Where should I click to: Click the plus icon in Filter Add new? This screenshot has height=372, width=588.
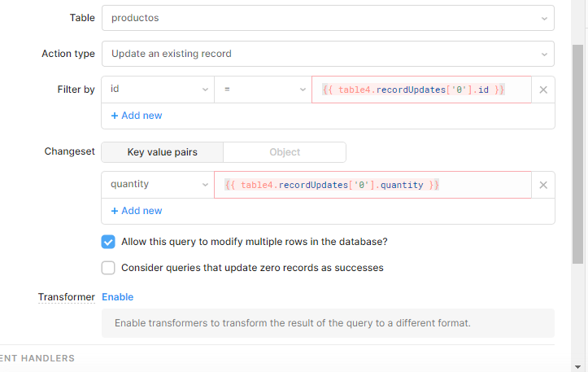[115, 116]
